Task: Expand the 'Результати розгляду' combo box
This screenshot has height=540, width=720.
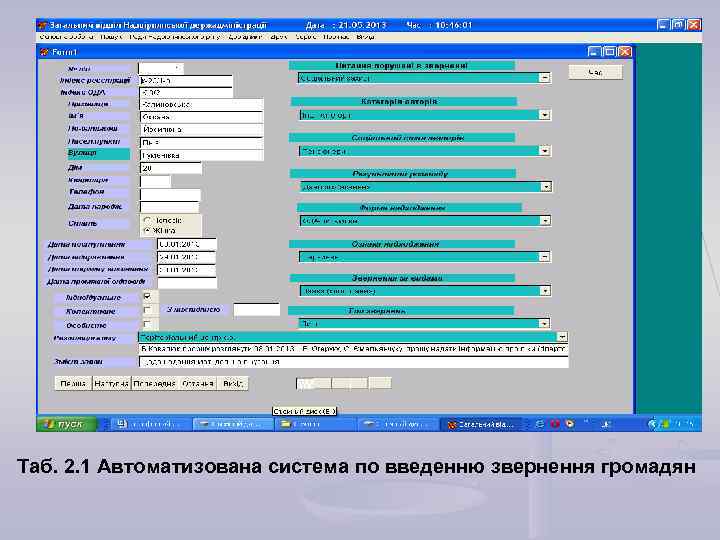Action: pos(545,186)
